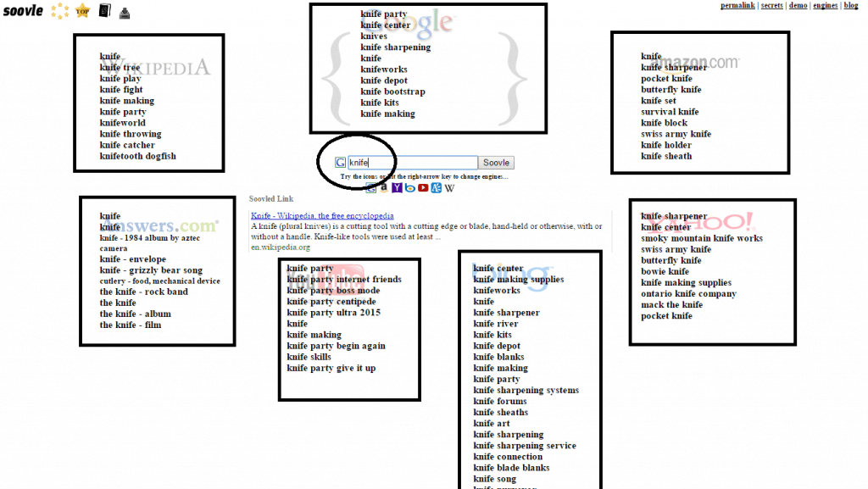Open the TOP star badge icon in the header
This screenshot has height=489, width=868.
[82, 11]
